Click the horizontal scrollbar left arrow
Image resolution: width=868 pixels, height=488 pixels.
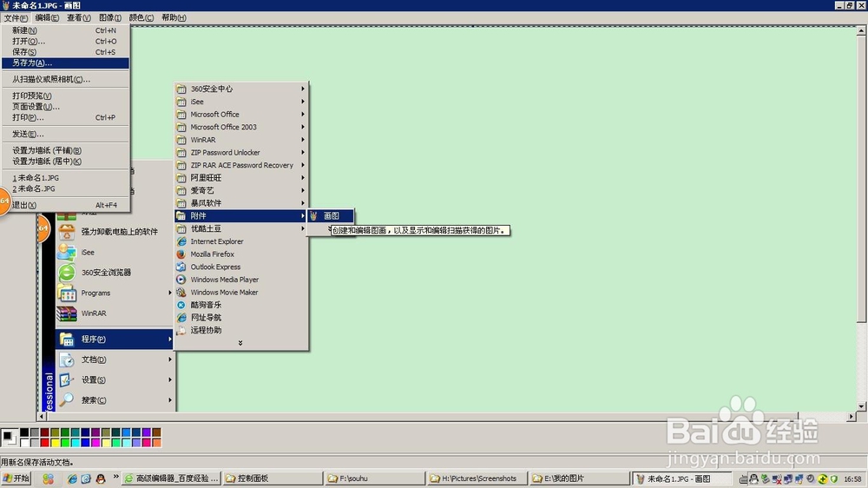coord(43,416)
